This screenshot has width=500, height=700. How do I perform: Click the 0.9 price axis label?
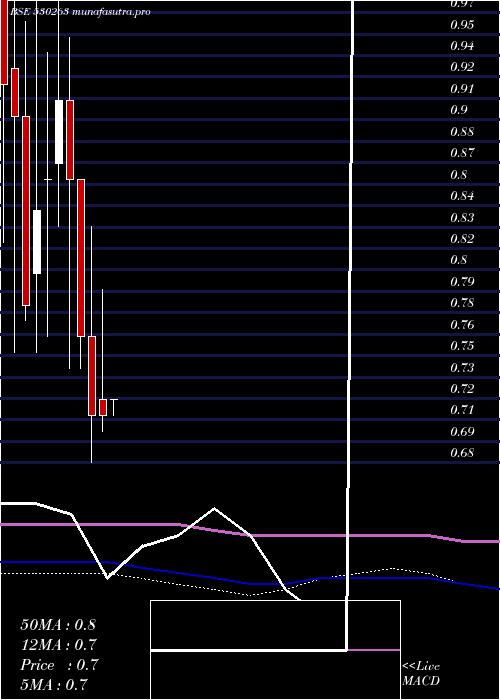pos(459,110)
